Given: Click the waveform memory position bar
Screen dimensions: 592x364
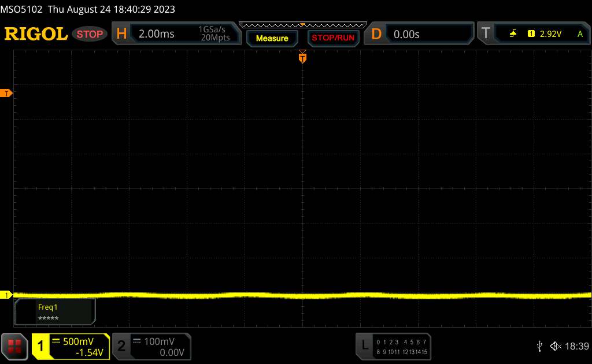Looking at the screenshot, I should tap(303, 25).
